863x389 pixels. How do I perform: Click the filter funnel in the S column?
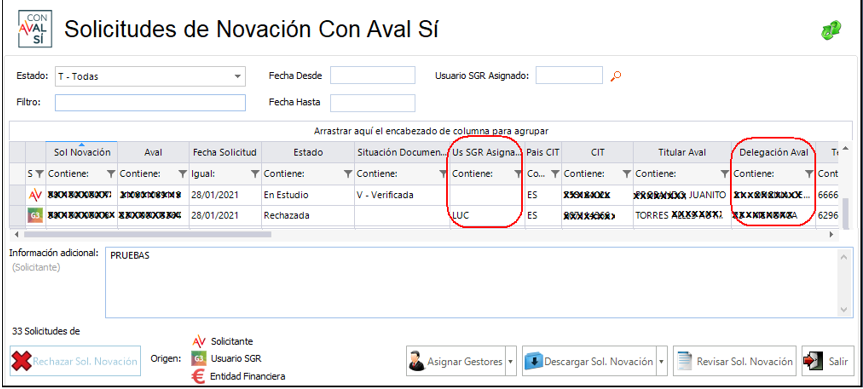click(x=39, y=174)
